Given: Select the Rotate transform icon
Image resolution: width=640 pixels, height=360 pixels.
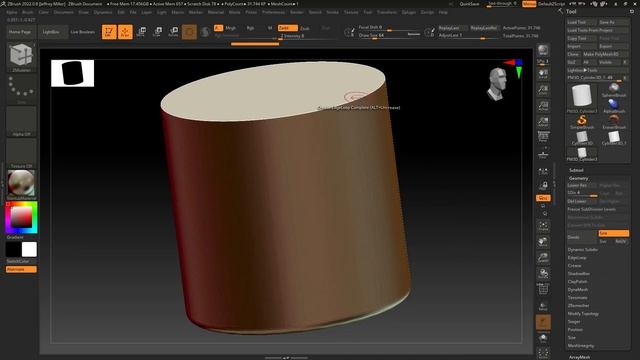Looking at the screenshot, I should point(173,32).
